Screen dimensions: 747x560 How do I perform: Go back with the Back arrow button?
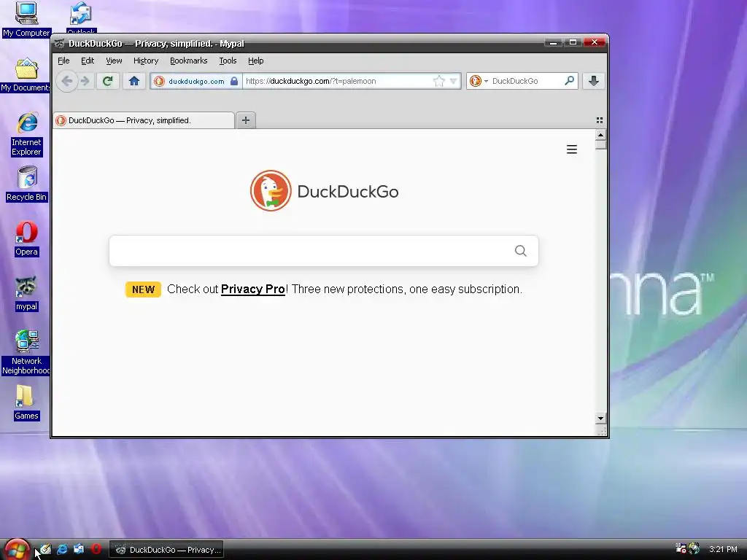67,82
